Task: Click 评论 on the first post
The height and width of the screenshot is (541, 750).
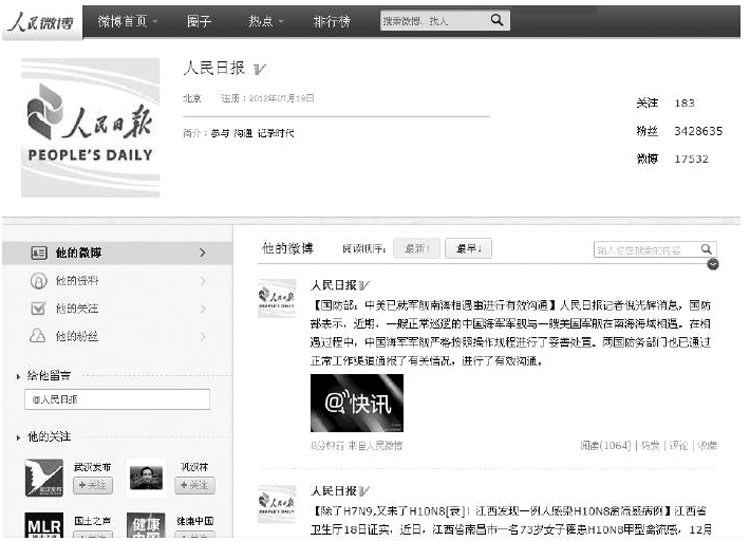Action: (x=678, y=446)
